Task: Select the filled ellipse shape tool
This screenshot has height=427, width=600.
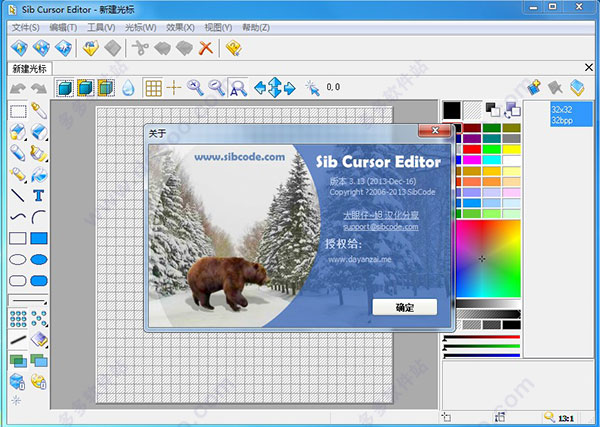Action: (39, 259)
